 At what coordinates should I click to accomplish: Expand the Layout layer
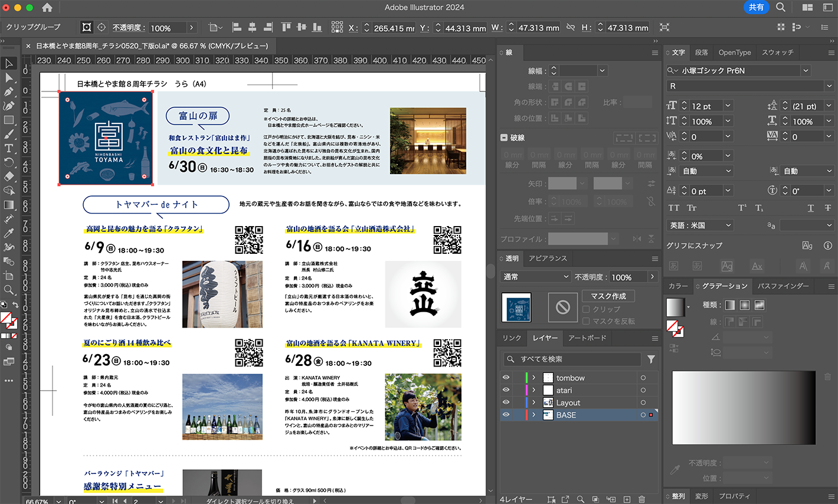point(534,402)
